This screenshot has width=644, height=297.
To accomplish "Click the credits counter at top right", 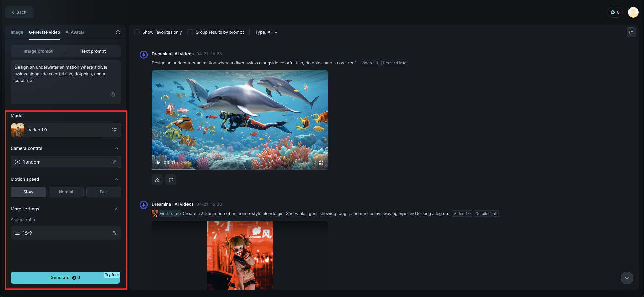I will pos(615,12).
